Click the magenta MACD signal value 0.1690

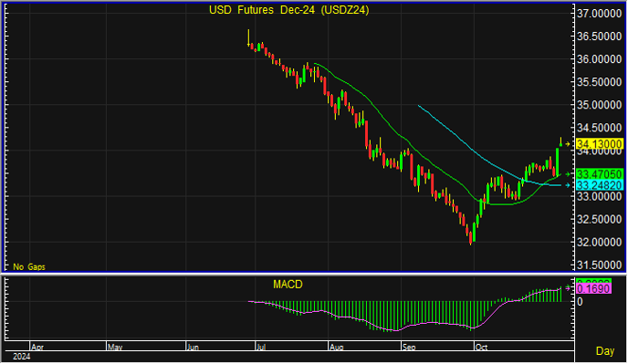[x=593, y=288]
